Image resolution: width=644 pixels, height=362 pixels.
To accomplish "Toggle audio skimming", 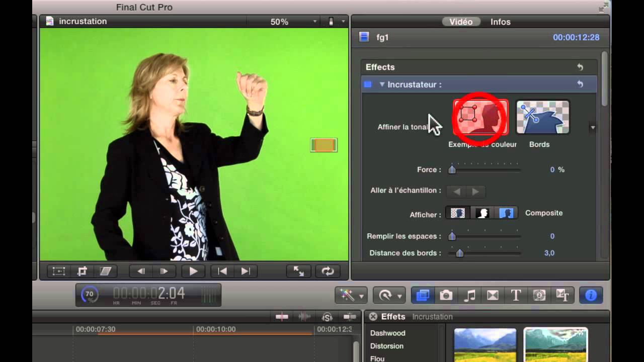I will pos(304,317).
